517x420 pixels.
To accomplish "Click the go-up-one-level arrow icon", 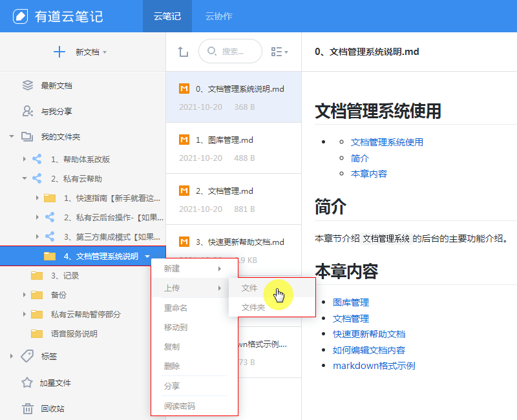I will tap(183, 52).
